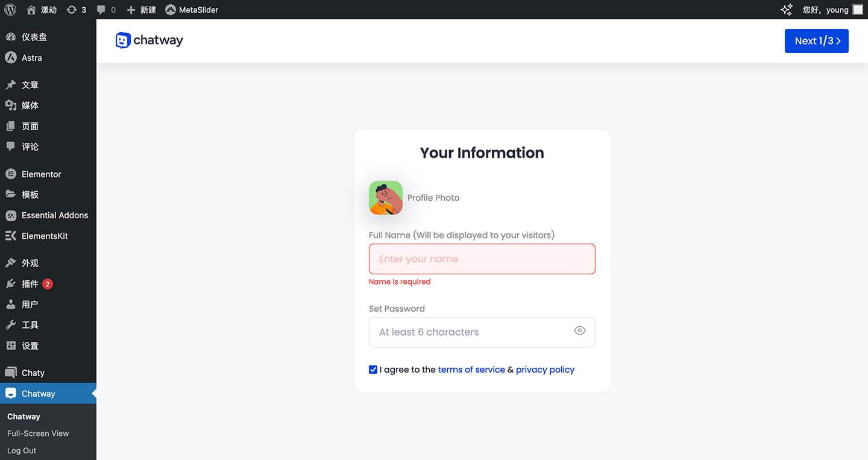Click the ElementsKit icon
The image size is (868, 460).
[10, 236]
